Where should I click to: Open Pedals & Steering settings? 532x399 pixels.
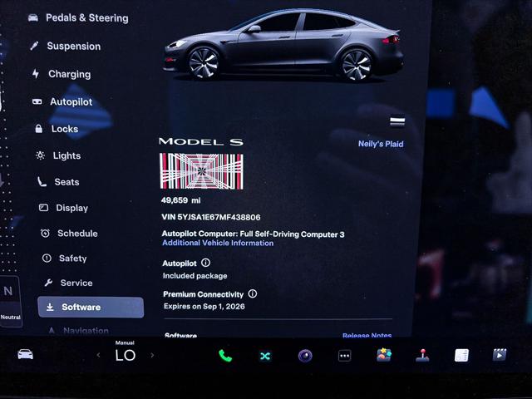[x=78, y=17]
